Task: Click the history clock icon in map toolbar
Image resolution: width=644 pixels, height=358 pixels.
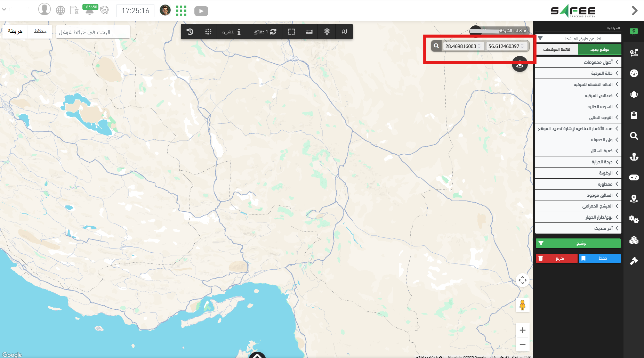Action: pos(190,32)
